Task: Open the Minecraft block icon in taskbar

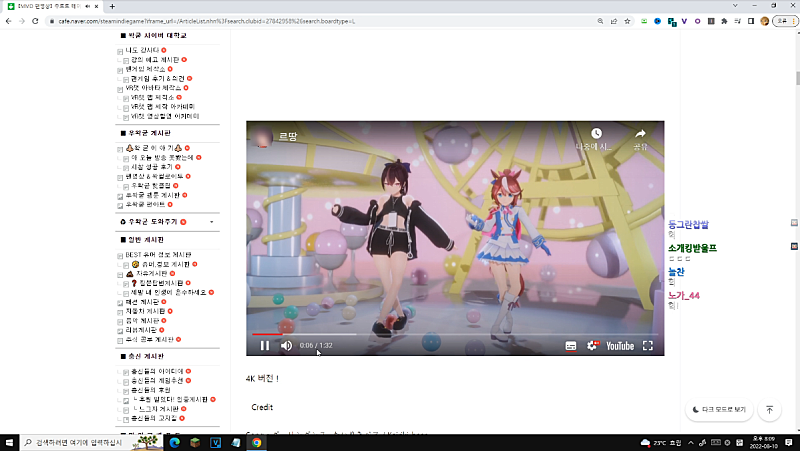Action: 195,442
